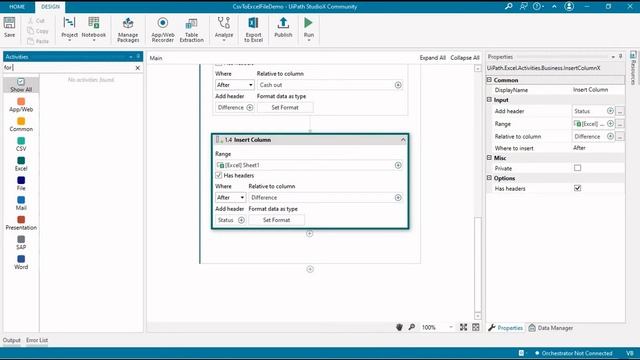
Task: Open the Where dropdown beside Cash out
Action: (x=235, y=85)
